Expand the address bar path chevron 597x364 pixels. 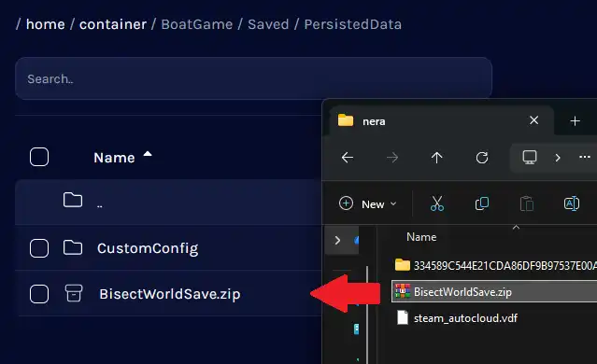[x=558, y=158]
